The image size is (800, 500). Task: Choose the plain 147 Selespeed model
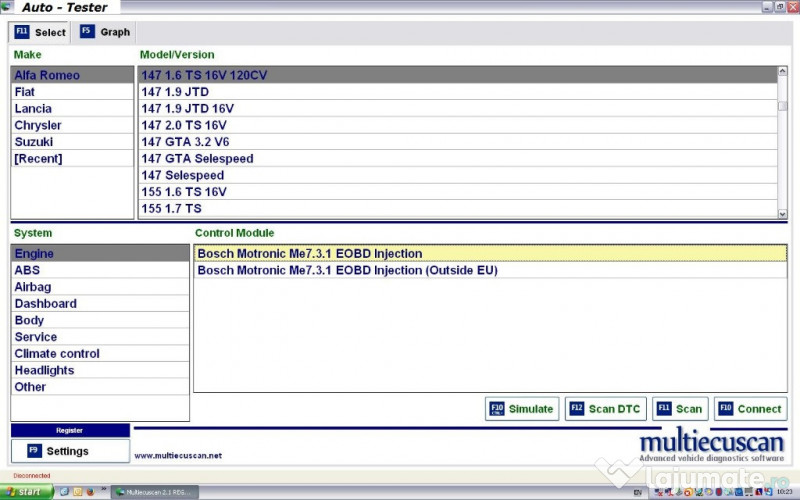[x=458, y=175]
